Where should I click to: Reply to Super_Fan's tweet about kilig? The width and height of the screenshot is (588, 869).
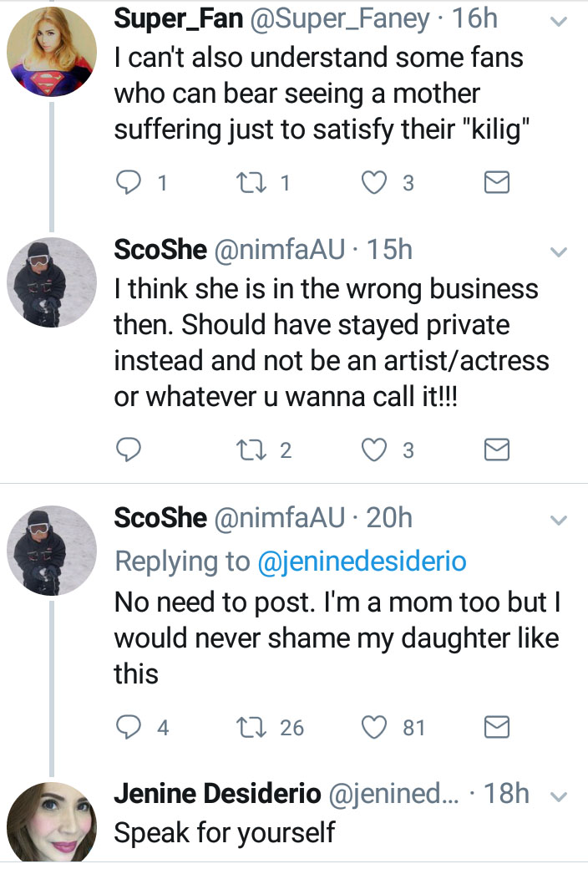point(128,183)
